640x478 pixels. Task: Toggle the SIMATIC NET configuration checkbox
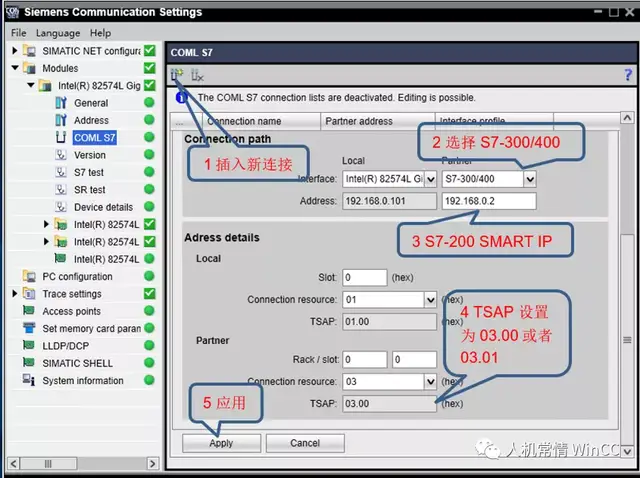tap(149, 51)
